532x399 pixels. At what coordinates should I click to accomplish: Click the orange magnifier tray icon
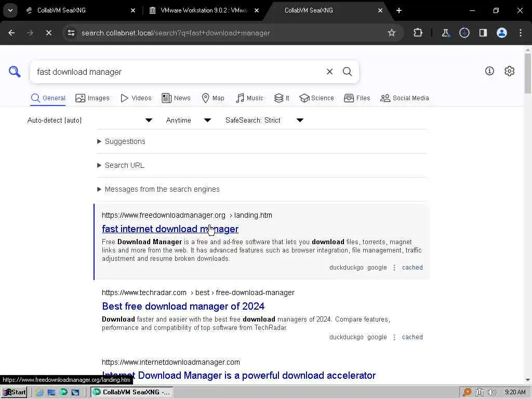tap(467, 392)
